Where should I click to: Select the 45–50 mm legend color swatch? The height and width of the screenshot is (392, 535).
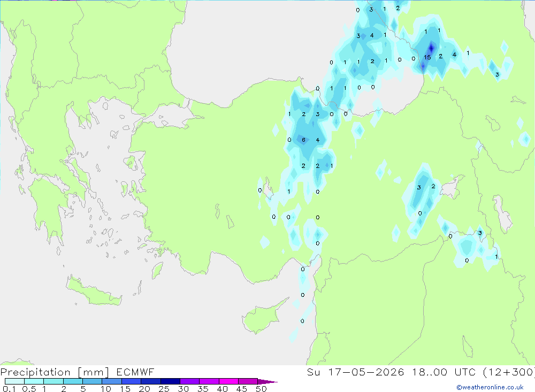(248, 381)
